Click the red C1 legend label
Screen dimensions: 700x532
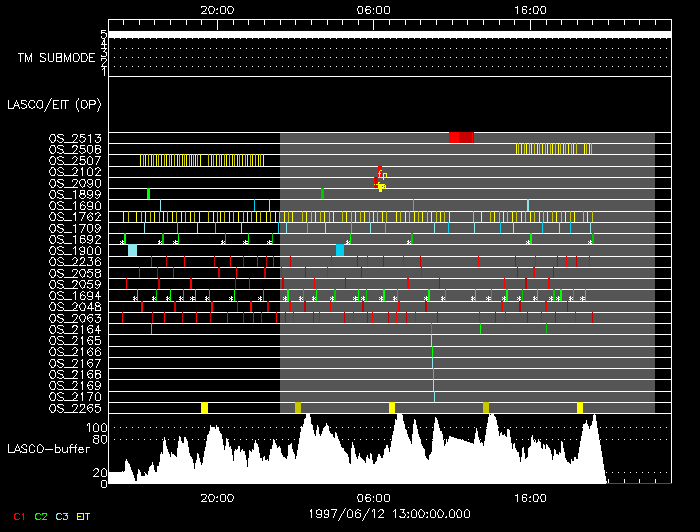pos(17,516)
